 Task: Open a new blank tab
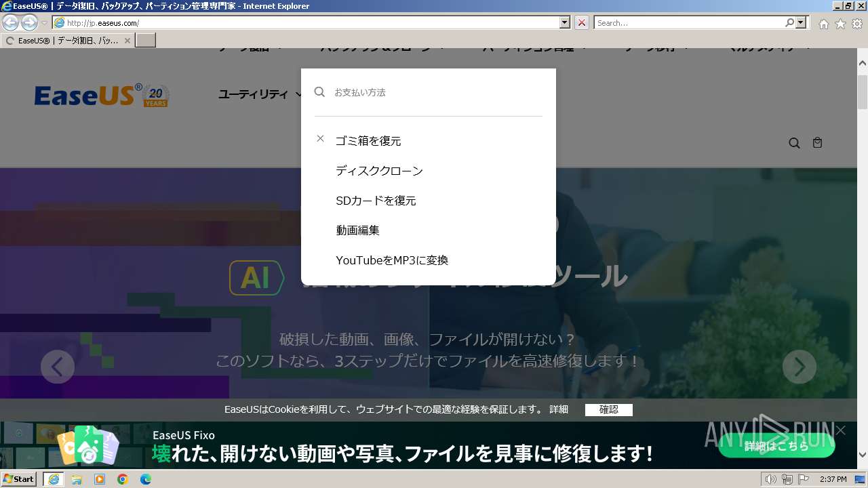pyautogui.click(x=146, y=41)
